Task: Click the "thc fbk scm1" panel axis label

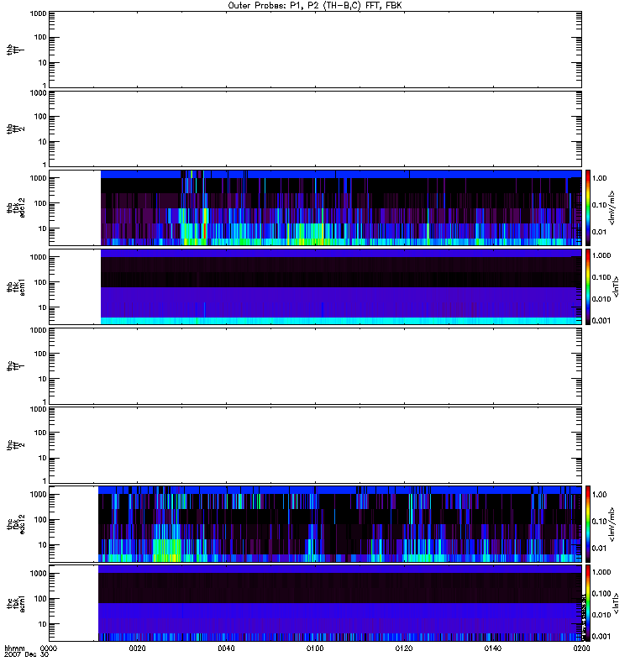Action: tap(15, 603)
